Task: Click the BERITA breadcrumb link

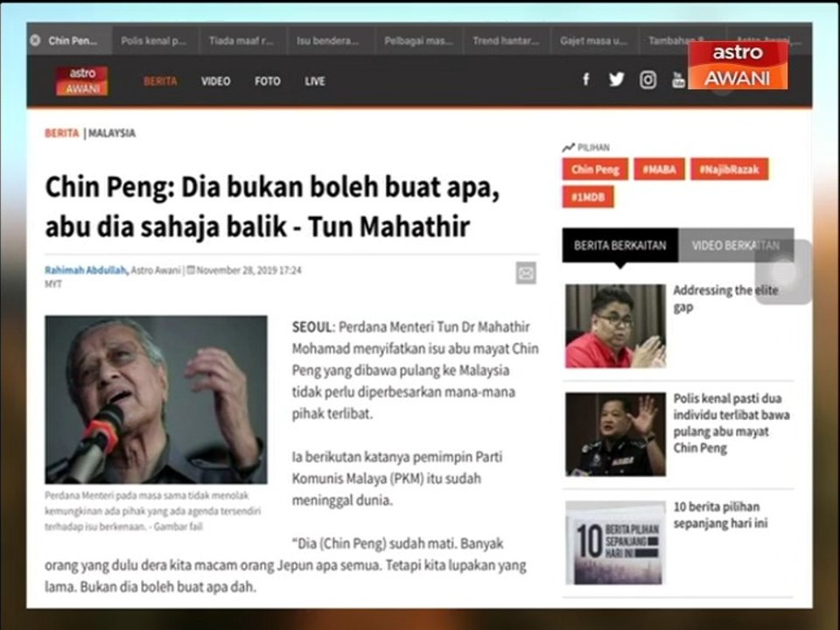Action: [x=61, y=133]
